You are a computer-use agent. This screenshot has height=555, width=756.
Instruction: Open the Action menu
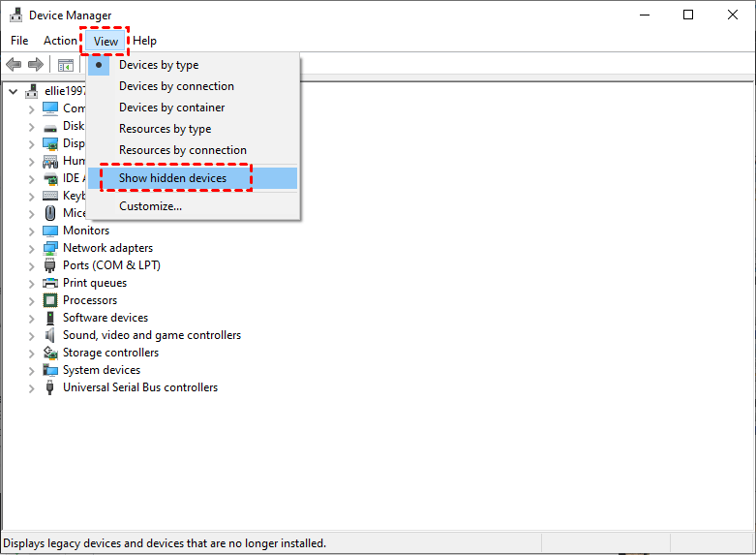point(60,41)
